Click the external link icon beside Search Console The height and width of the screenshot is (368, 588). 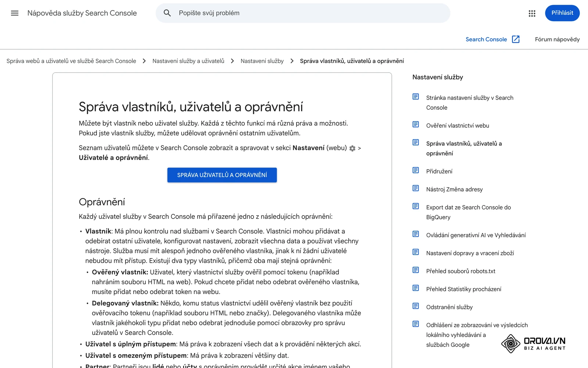[x=516, y=39]
